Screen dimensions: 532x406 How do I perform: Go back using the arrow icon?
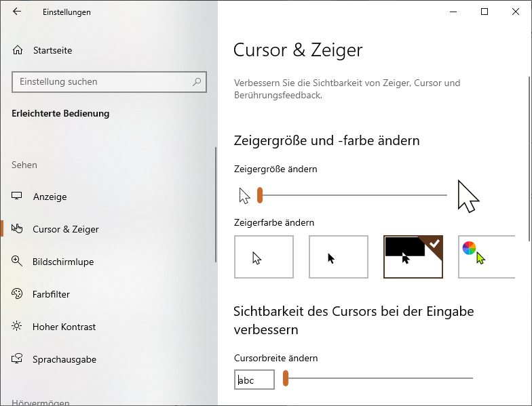coord(16,12)
